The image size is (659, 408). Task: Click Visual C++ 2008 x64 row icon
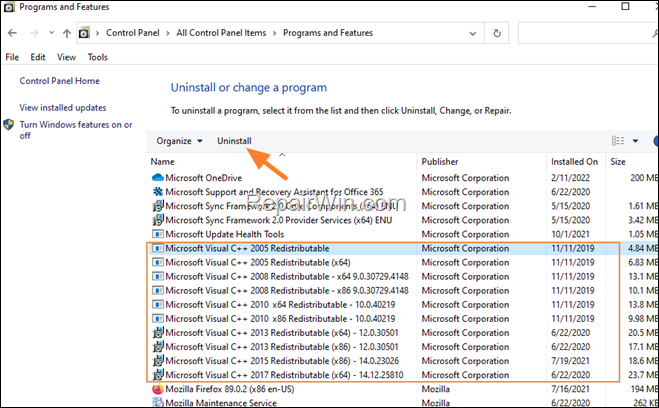(158, 276)
